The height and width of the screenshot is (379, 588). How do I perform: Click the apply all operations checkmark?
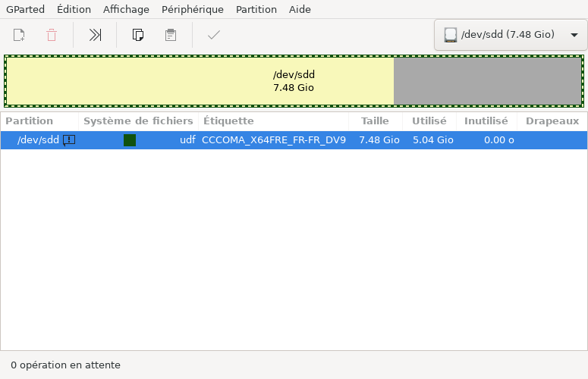(214, 35)
